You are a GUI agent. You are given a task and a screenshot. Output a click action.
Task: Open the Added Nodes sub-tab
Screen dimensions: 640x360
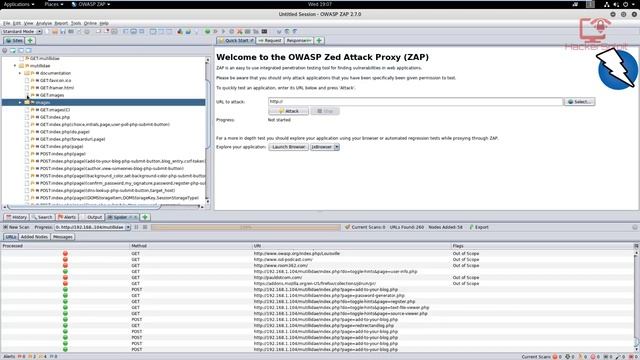coord(34,237)
